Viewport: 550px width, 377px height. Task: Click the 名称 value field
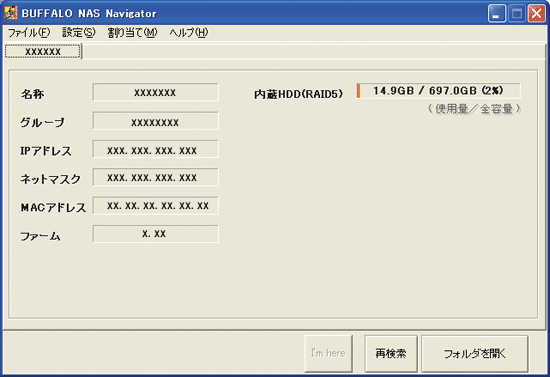coord(155,92)
